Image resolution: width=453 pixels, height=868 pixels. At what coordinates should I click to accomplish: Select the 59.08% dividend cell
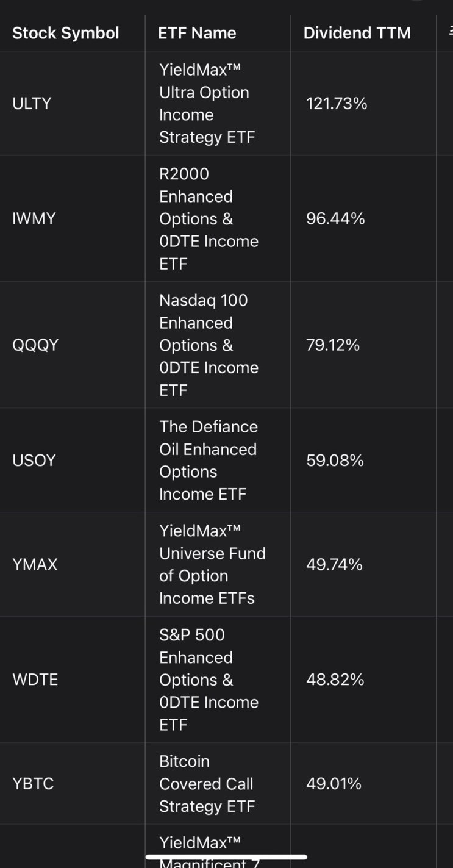(335, 461)
